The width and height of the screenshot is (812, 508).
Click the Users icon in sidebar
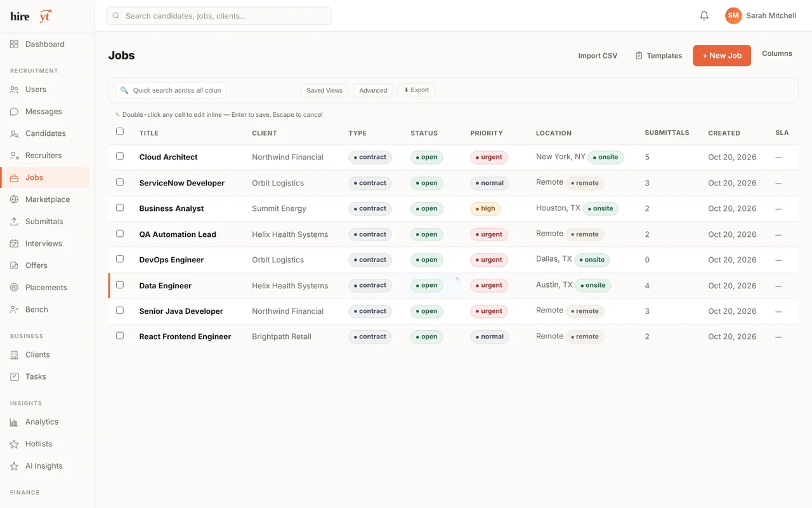pos(14,90)
